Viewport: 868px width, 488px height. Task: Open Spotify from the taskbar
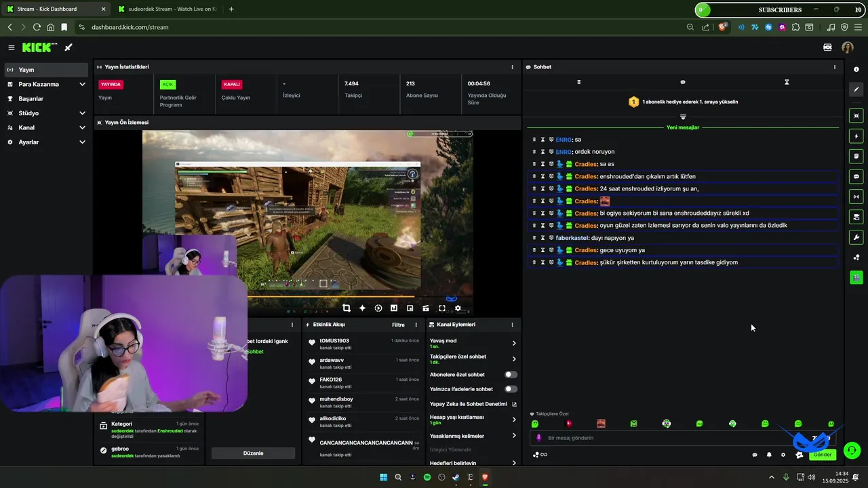427,477
